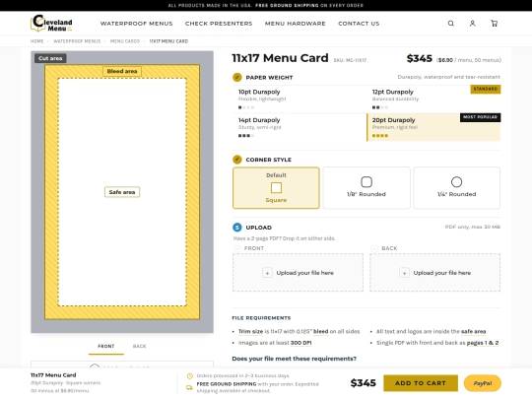
Task: Click the safe area glossary term
Action: point(473,331)
